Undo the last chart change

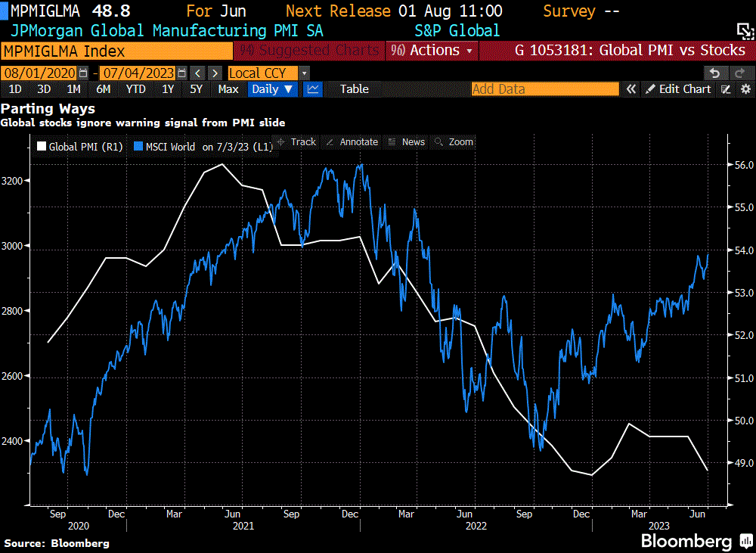[715, 73]
